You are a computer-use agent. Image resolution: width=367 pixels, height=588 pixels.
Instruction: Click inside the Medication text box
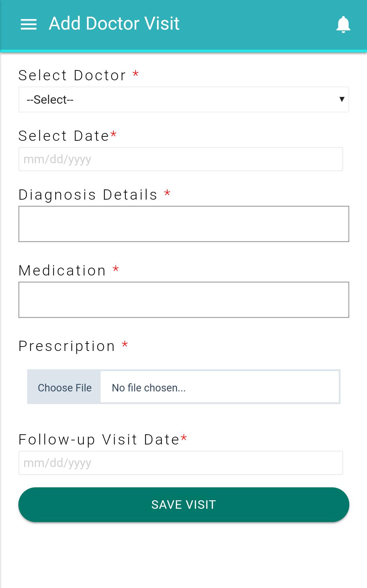pyautogui.click(x=184, y=300)
